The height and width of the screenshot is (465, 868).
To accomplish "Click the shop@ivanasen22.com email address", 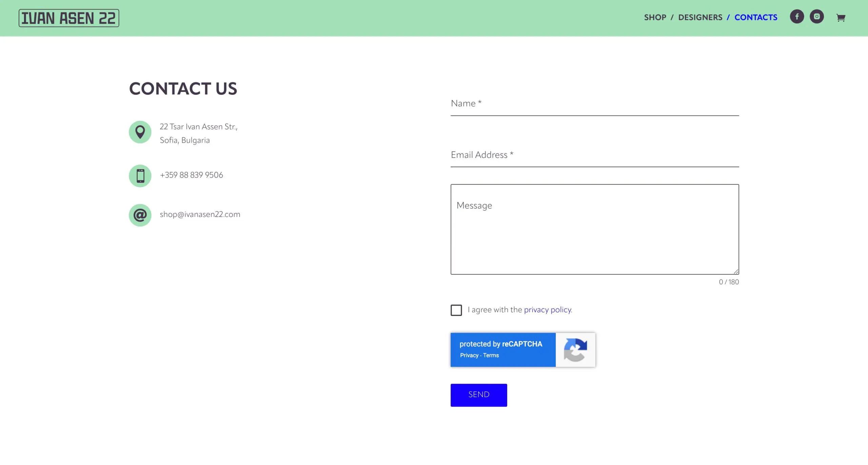I will pos(200,215).
